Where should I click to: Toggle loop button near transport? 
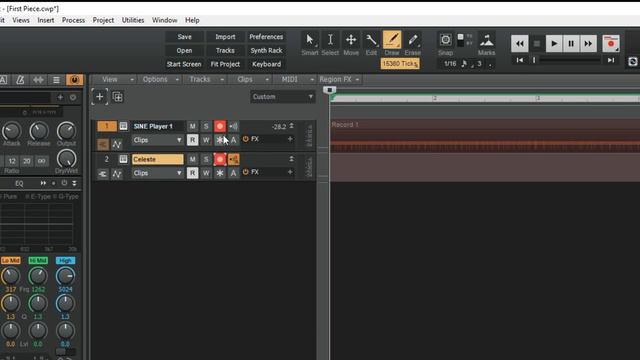click(633, 62)
